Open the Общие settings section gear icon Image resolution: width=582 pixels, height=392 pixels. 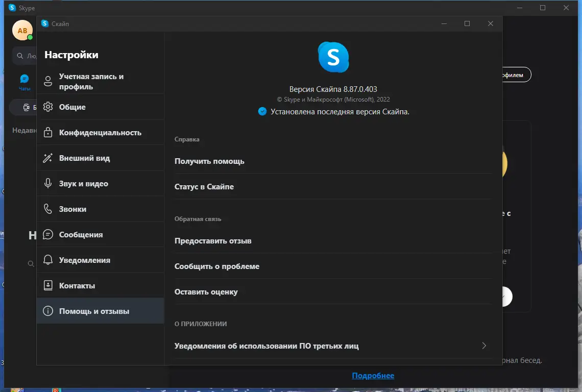tap(48, 107)
